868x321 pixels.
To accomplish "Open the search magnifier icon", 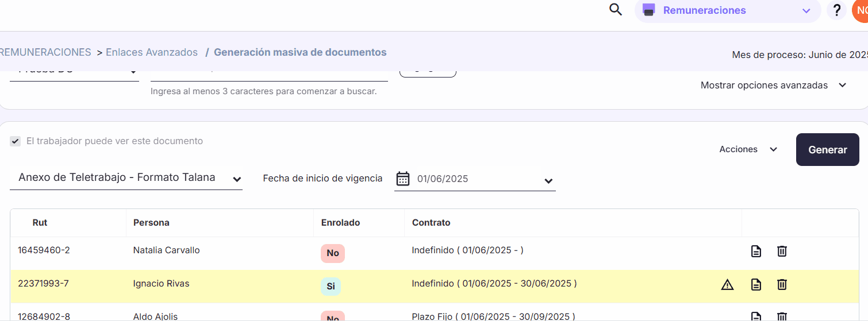I will tap(616, 10).
